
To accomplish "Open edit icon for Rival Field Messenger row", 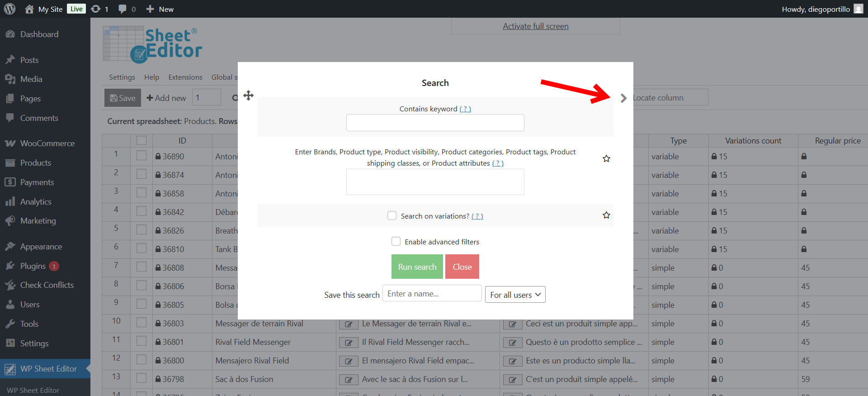I will (x=349, y=343).
